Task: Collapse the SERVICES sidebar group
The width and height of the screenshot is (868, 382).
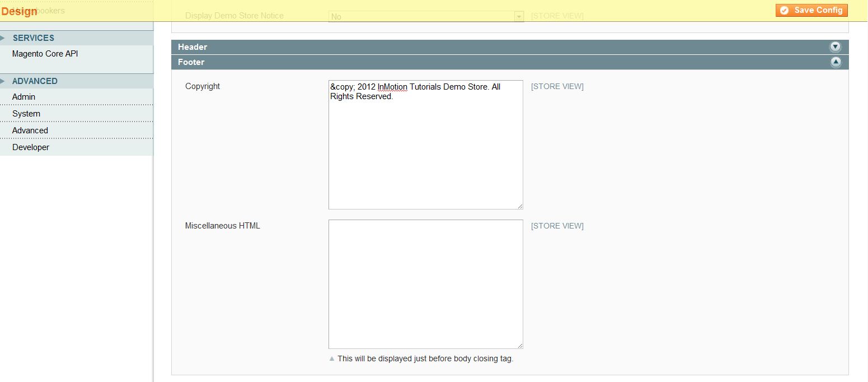Action: point(77,38)
